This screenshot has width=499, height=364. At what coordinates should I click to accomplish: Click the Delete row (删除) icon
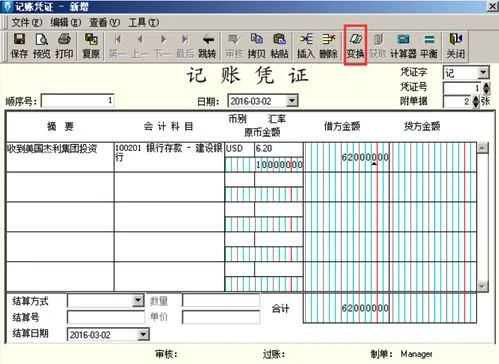point(328,46)
